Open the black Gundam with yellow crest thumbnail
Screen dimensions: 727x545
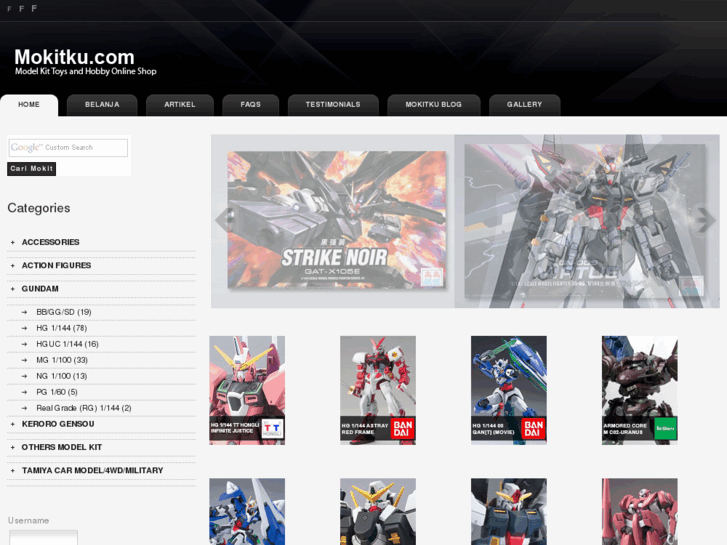tap(378, 512)
